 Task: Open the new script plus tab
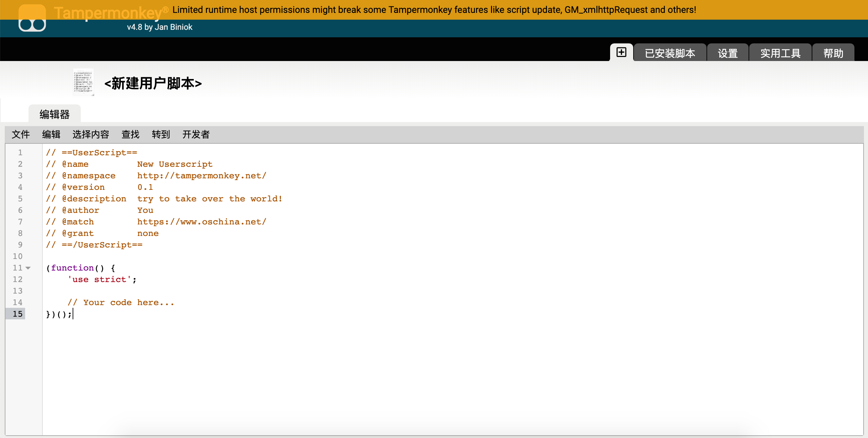(x=621, y=53)
